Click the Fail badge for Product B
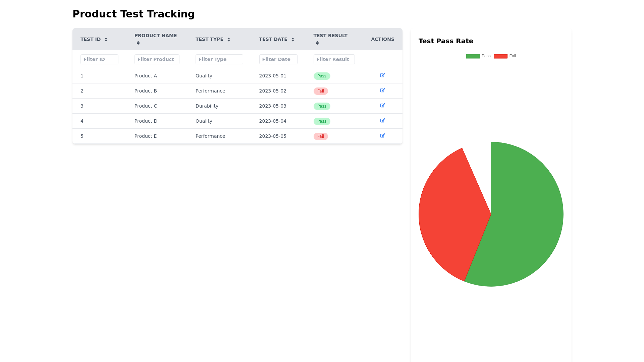 coord(321,91)
